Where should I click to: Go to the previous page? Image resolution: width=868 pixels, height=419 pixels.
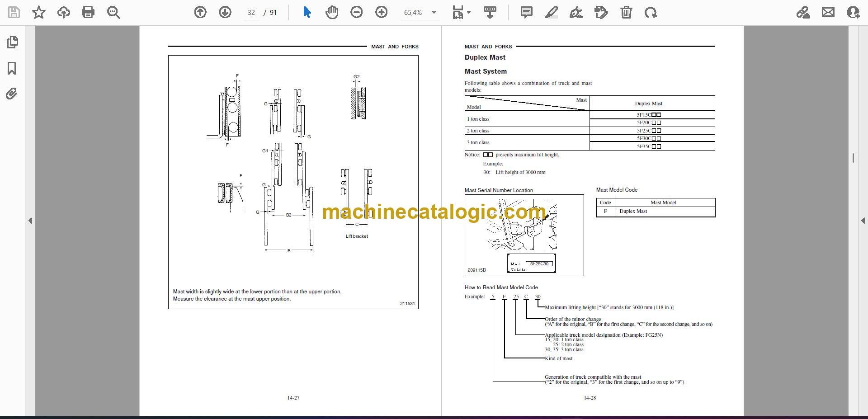[200, 12]
